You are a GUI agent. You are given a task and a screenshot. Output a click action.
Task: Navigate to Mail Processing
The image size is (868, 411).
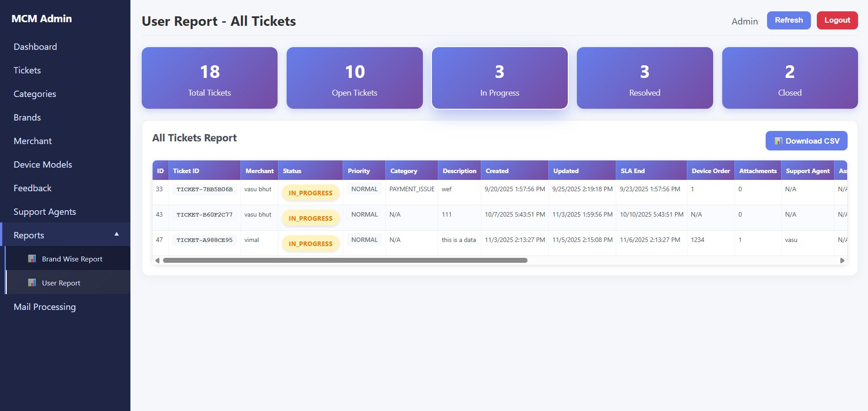point(45,307)
